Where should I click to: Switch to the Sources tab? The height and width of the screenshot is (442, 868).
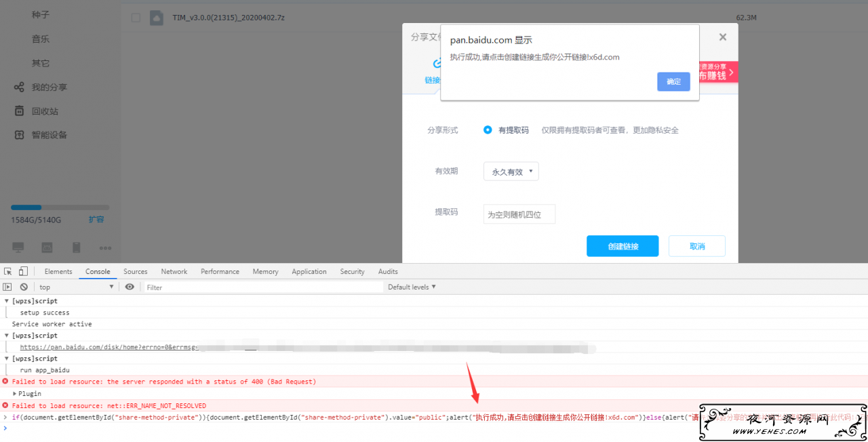pyautogui.click(x=136, y=271)
